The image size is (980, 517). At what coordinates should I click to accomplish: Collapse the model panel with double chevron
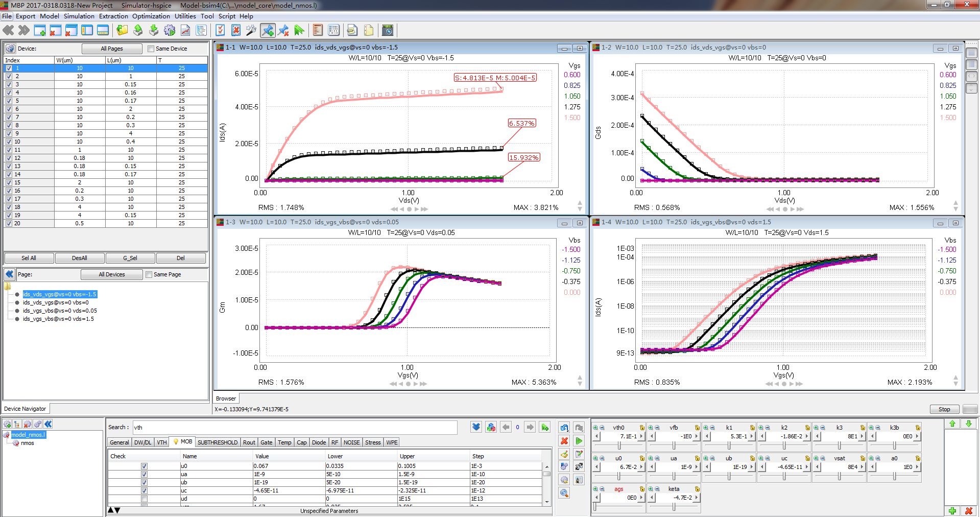tap(48, 424)
